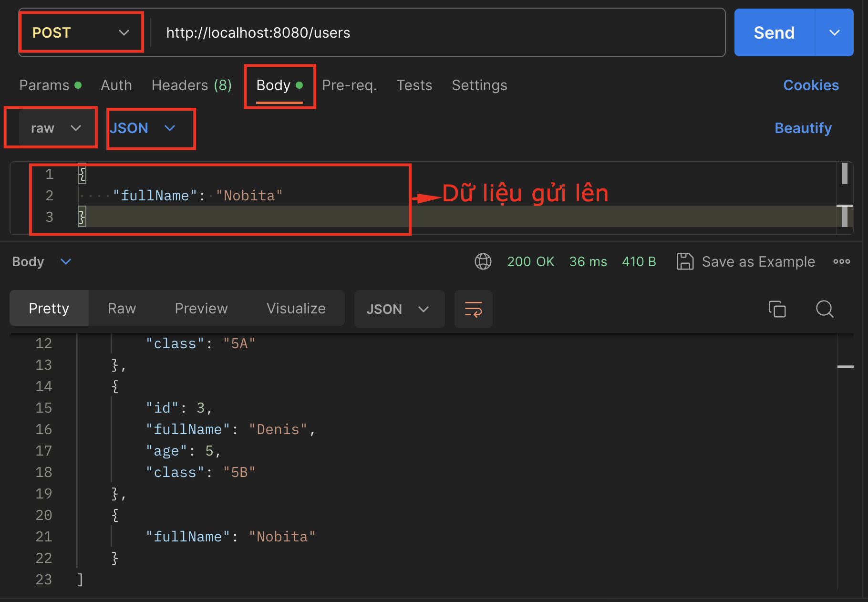This screenshot has width=868, height=602.
Task: Switch to the Headers (8) tab
Action: (x=191, y=85)
